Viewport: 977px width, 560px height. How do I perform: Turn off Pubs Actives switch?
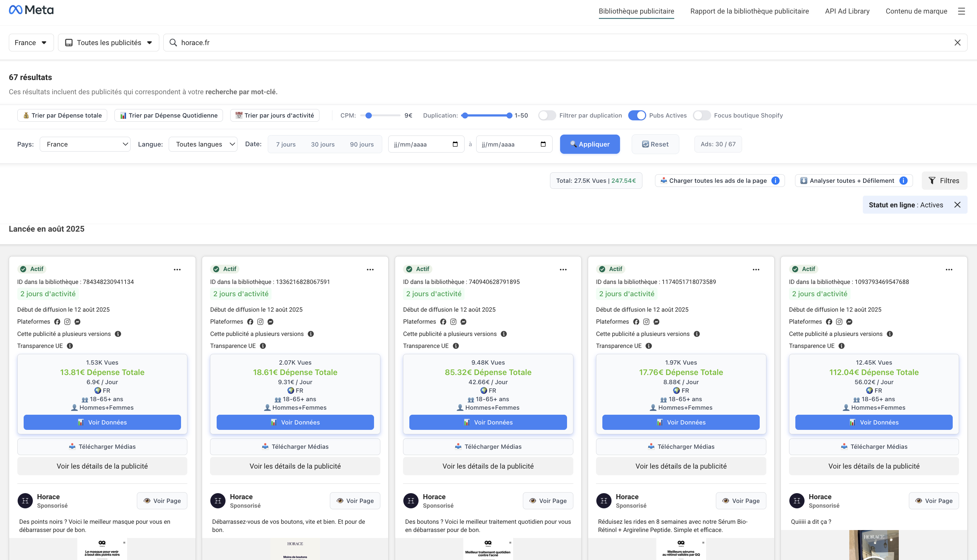(637, 115)
